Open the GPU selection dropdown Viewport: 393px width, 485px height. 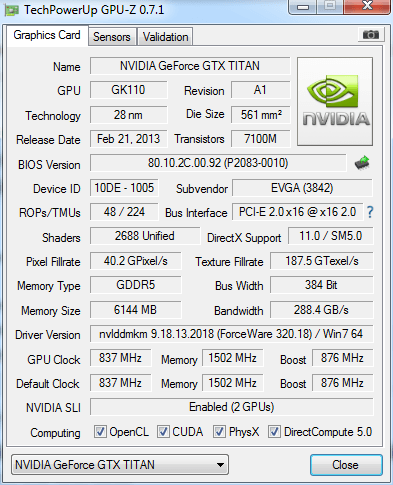[x=120, y=464]
